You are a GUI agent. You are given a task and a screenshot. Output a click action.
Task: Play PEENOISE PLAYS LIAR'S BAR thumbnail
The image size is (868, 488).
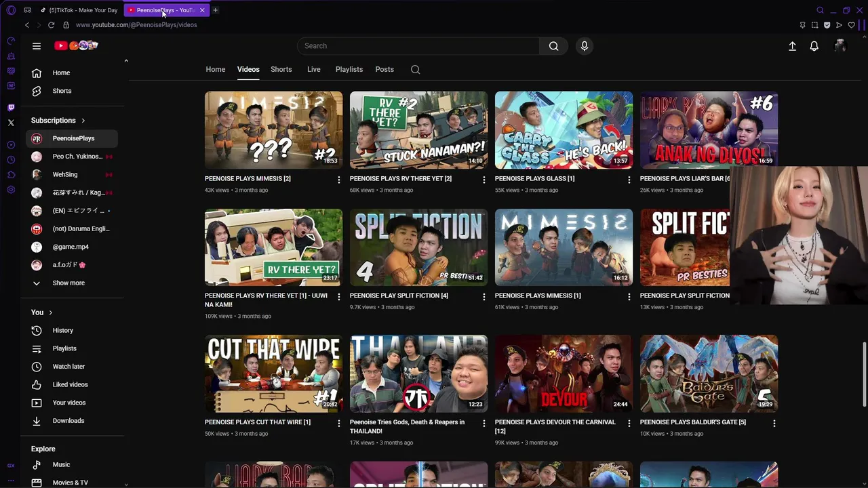click(x=709, y=130)
